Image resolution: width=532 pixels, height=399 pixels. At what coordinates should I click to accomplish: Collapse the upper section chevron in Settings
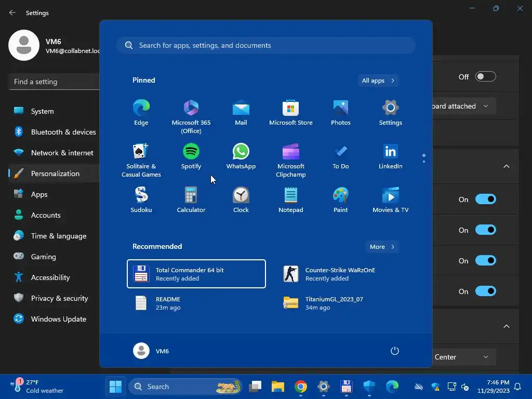tap(506, 166)
